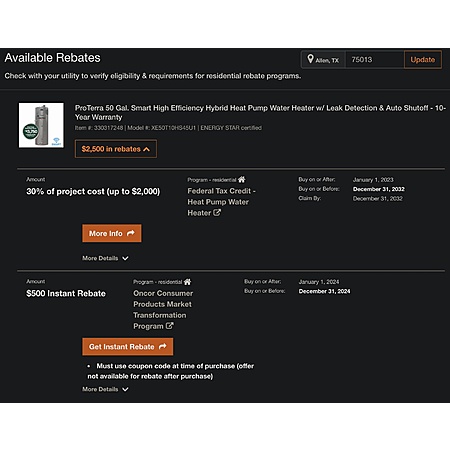Viewport: 450px width, 450px height.
Task: Click the location pin icon
Action: click(310, 59)
